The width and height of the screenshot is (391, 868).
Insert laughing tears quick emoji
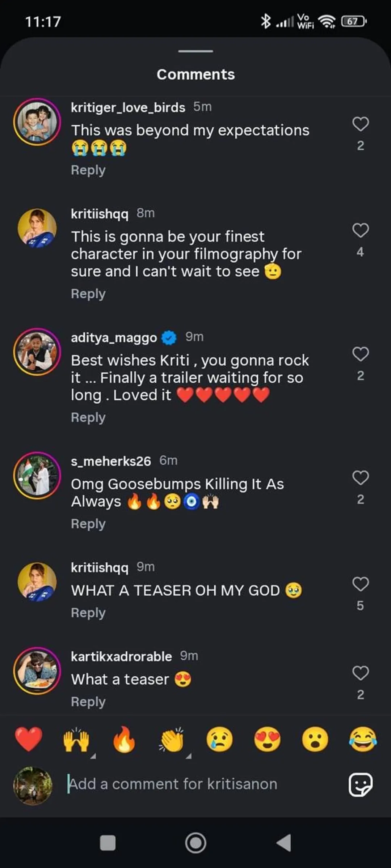coord(363,740)
